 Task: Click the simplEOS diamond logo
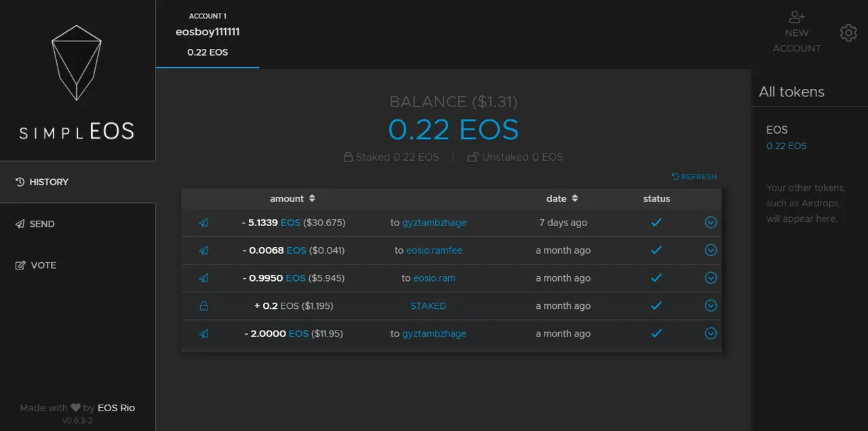click(77, 63)
